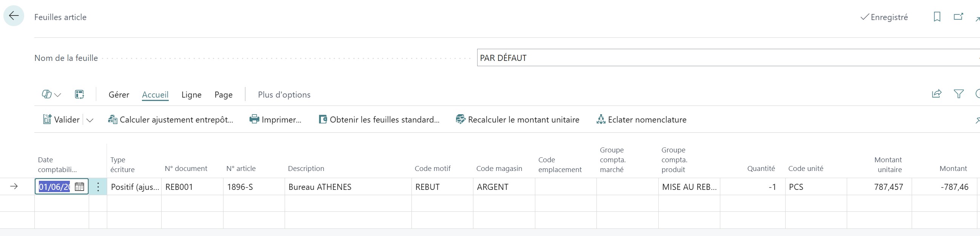Show Plus d'options
Image resolution: width=980 pixels, height=236 pixels.
pyautogui.click(x=284, y=95)
